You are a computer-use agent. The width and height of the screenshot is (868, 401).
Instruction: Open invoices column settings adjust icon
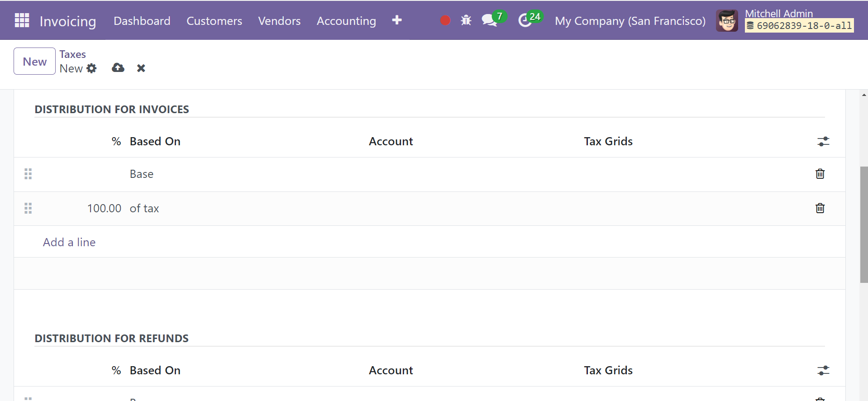pos(823,142)
